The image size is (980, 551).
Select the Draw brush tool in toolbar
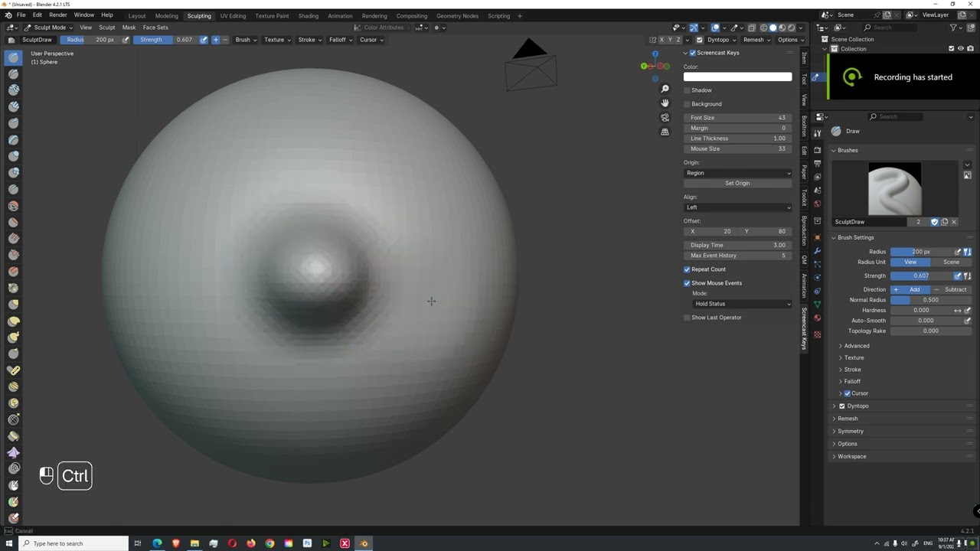[x=14, y=57]
